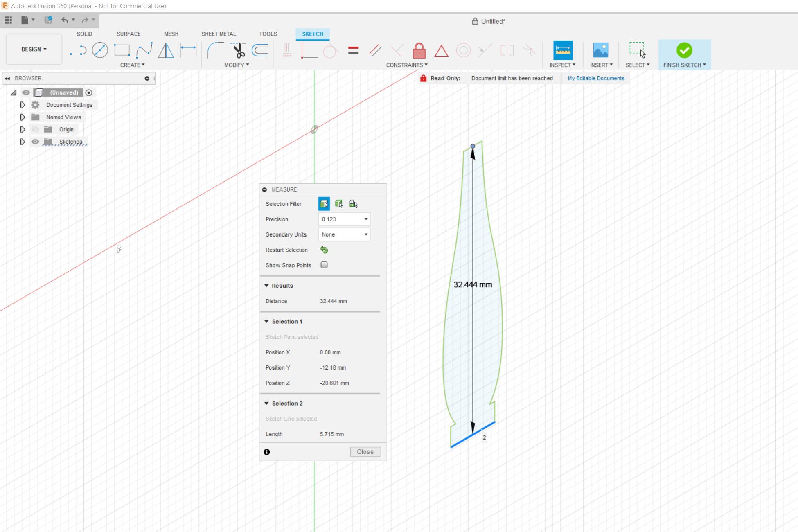798x532 pixels.
Task: Click the Measure ruler icon in Inspect
Action: point(563,50)
